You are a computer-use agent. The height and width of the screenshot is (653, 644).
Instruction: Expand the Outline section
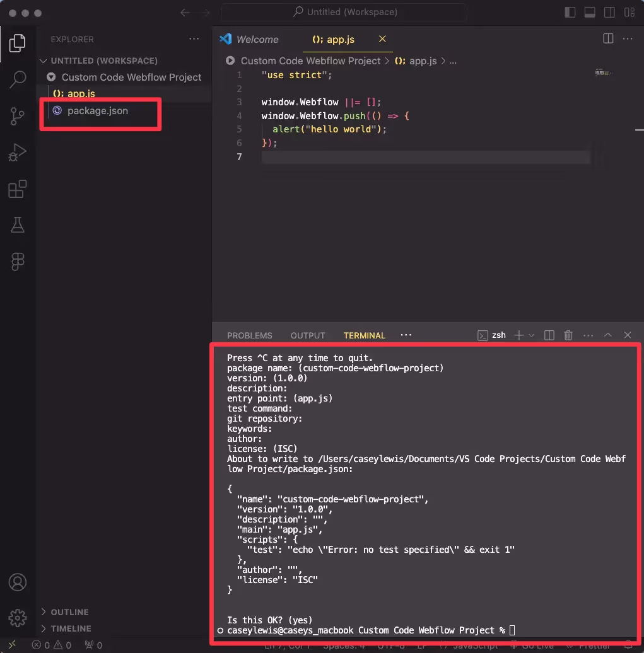[x=69, y=612]
